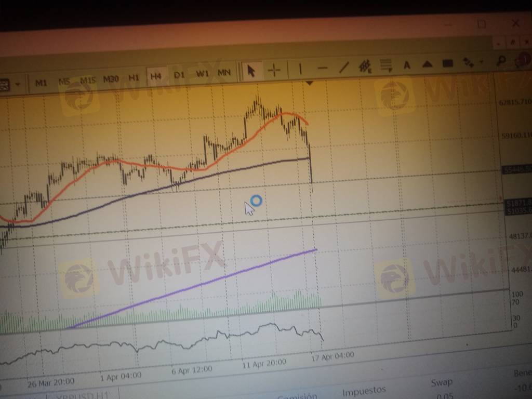This screenshot has width=532, height=399.
Task: Select the cursor arrow tool
Action: tap(251, 70)
